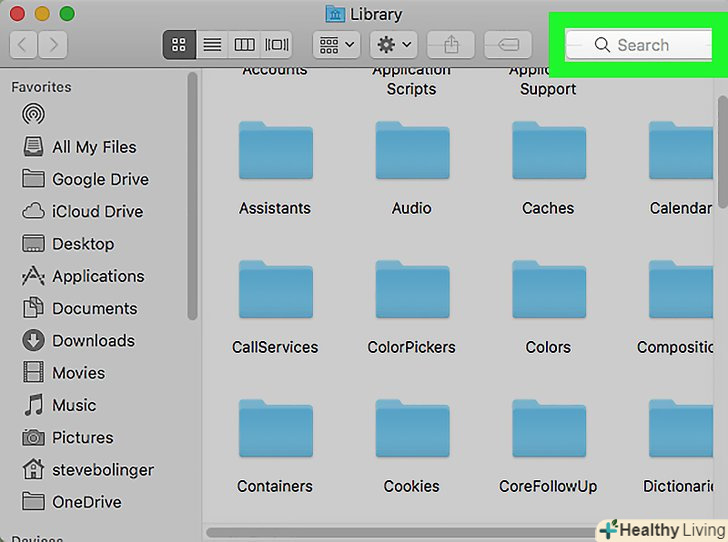
Task: Click the Library title folder icon
Action: tap(335, 14)
